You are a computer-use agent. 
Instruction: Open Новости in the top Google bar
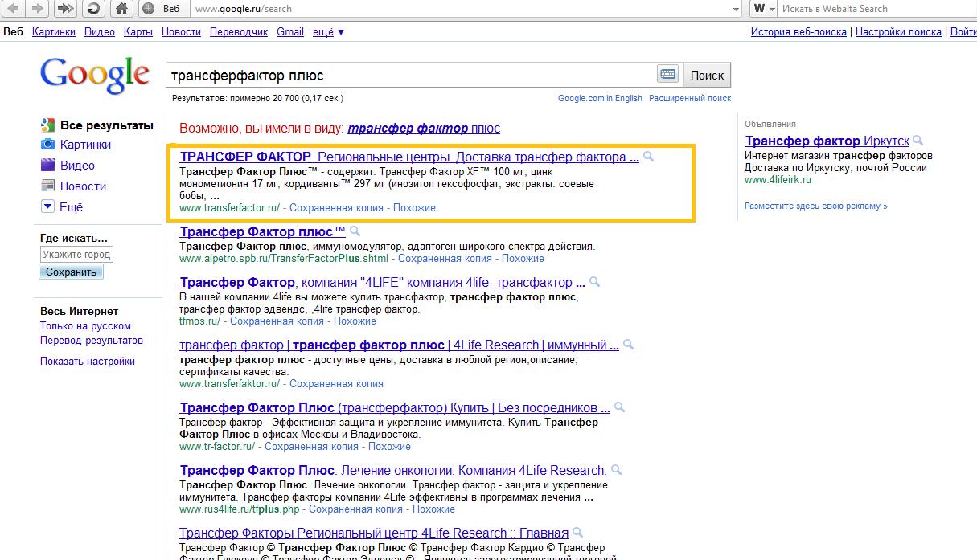click(181, 32)
